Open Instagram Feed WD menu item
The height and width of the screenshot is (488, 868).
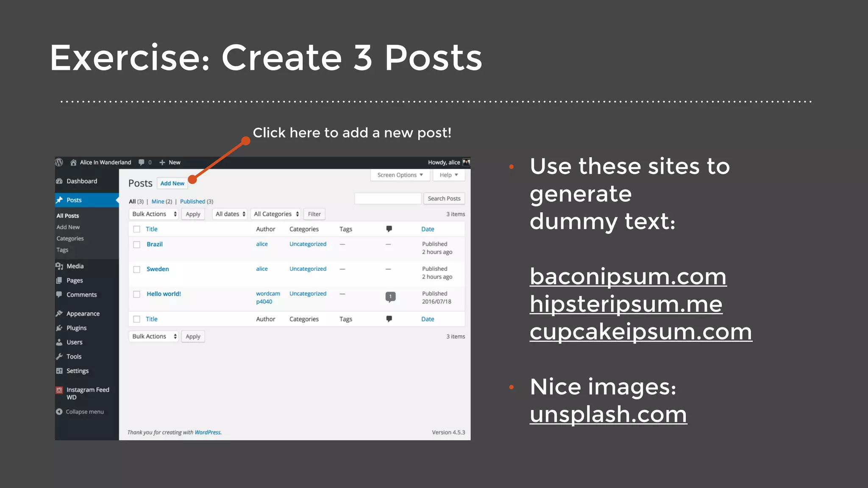click(87, 394)
